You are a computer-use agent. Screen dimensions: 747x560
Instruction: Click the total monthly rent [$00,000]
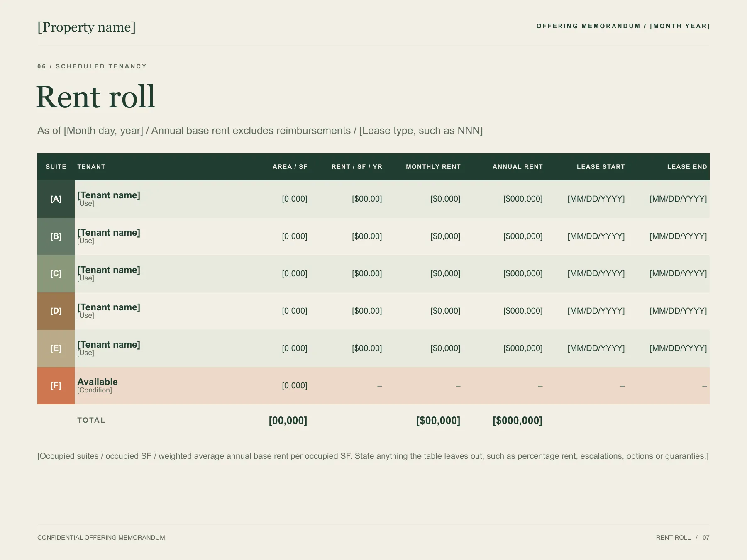438,421
